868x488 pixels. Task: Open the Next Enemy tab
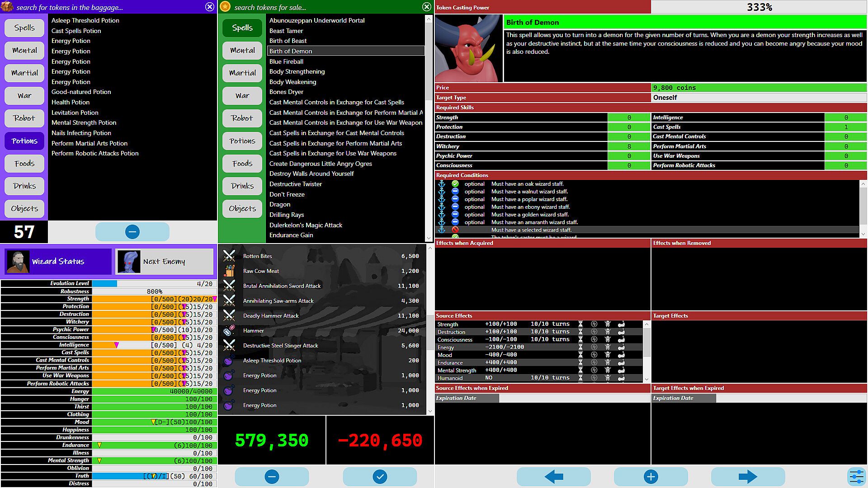[x=164, y=262]
